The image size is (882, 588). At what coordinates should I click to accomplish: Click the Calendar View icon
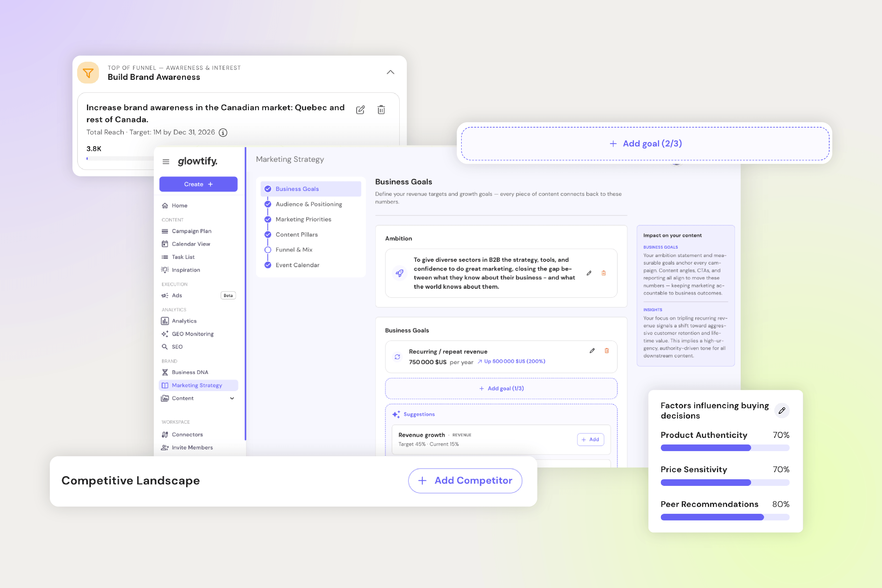(x=165, y=244)
